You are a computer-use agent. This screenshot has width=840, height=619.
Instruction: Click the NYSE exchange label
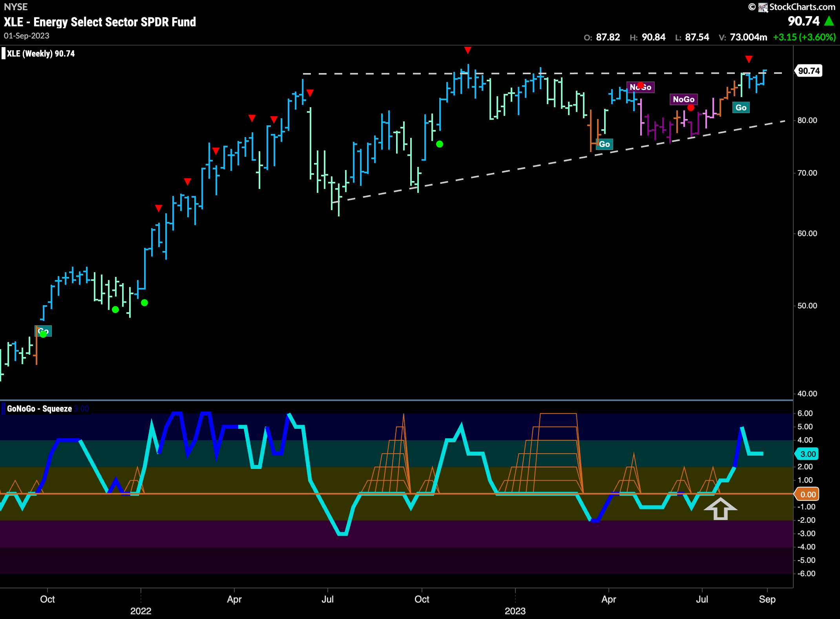pos(16,7)
